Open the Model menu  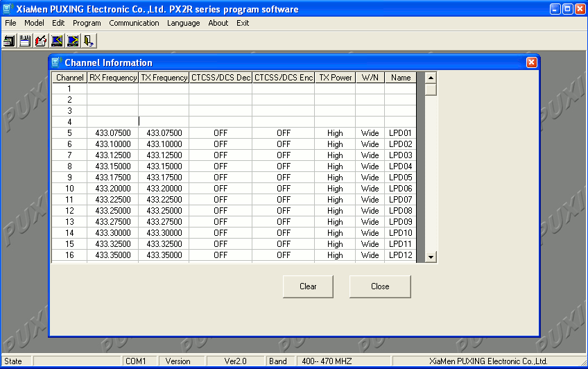point(34,23)
